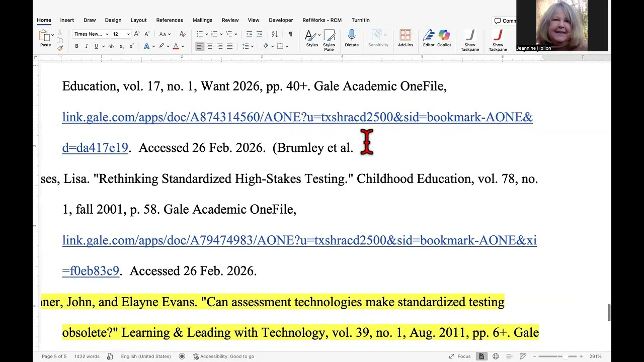Expand the multilevel list dropdown
The image size is (644, 362).
236,34
